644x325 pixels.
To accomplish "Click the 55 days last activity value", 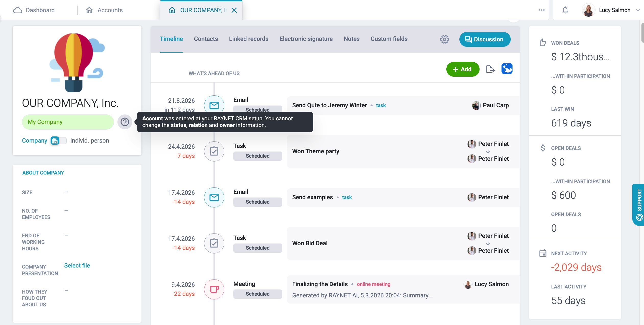I will tap(568, 300).
